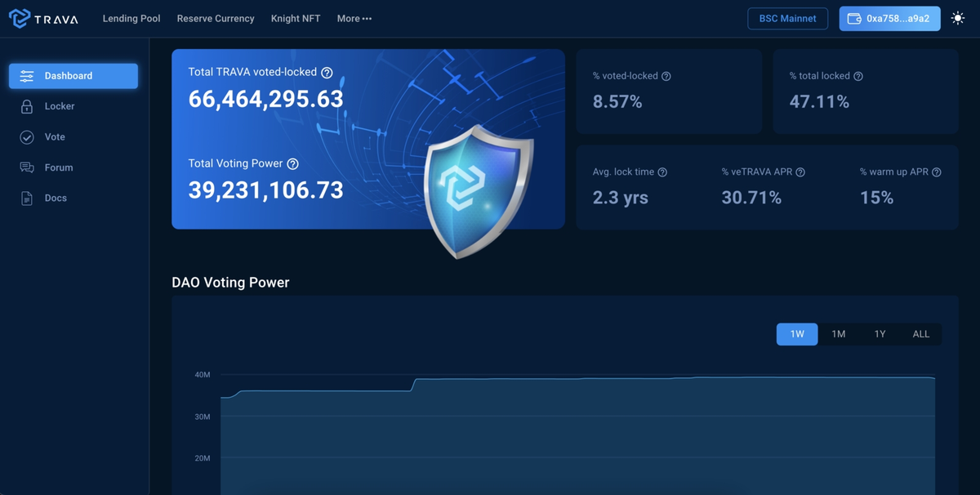Image resolution: width=980 pixels, height=495 pixels.
Task: Show help icon beside % warm up APR
Action: point(937,172)
